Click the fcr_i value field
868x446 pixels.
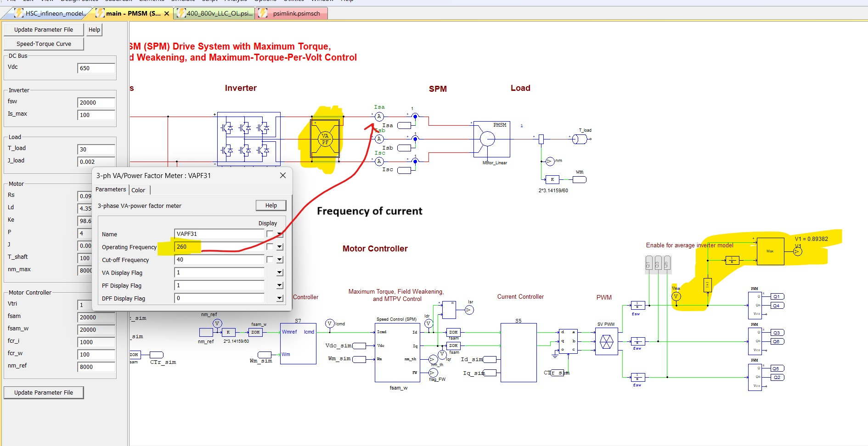[x=96, y=342]
